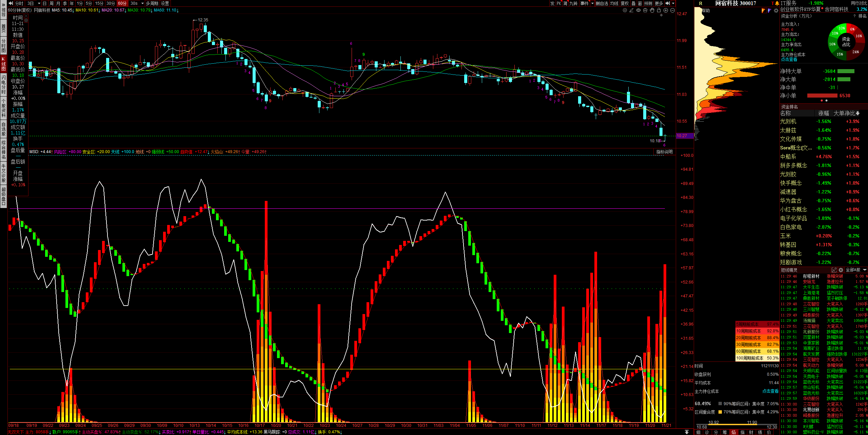Screen dimensions: 868x435
Task: Click the zoom-in plus circle icon
Action: coord(666,10)
